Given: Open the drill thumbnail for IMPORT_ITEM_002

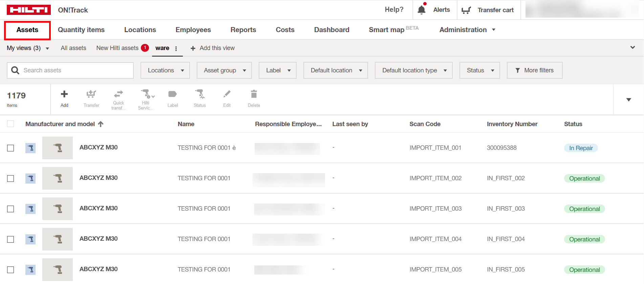Looking at the screenshot, I should point(58,178).
